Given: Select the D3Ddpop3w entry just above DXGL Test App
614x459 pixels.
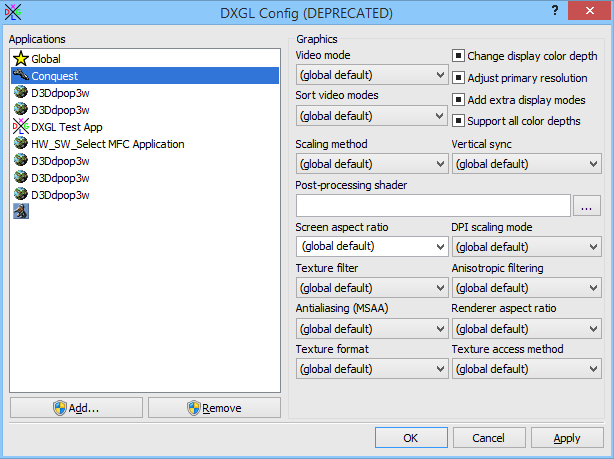Looking at the screenshot, I should coord(145,110).
